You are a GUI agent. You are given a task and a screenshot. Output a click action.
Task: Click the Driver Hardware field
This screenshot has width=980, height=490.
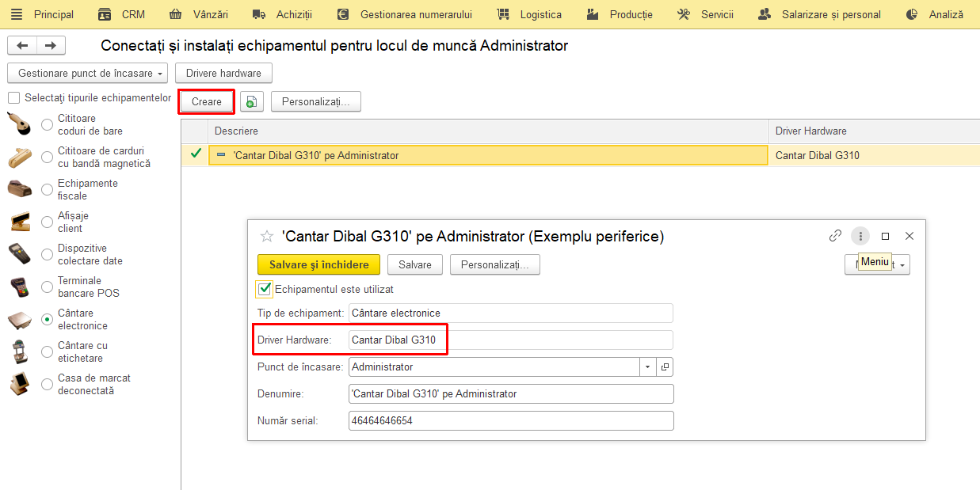[511, 340]
